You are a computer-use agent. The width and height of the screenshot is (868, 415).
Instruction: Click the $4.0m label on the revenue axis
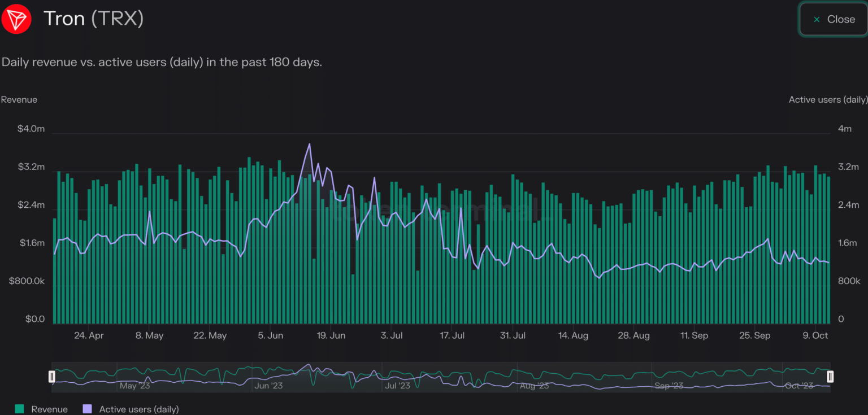(x=31, y=129)
